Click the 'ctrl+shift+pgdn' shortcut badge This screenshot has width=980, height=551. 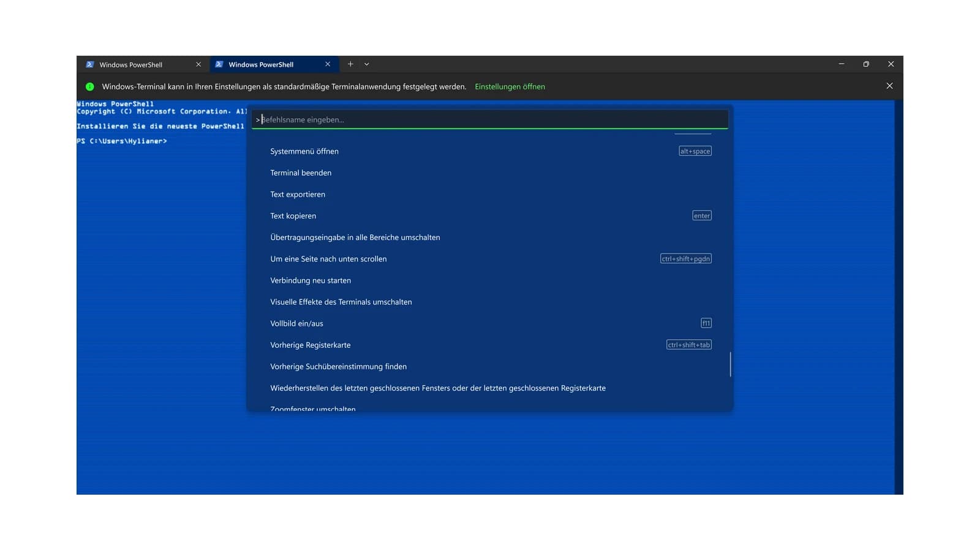click(686, 259)
